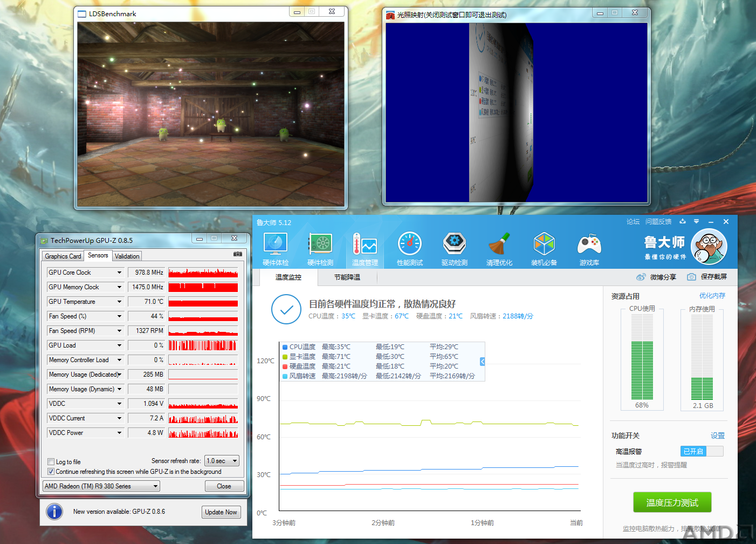756x544 pixels.
Task: Toggle 显卡温度 legend color box
Action: (285, 357)
